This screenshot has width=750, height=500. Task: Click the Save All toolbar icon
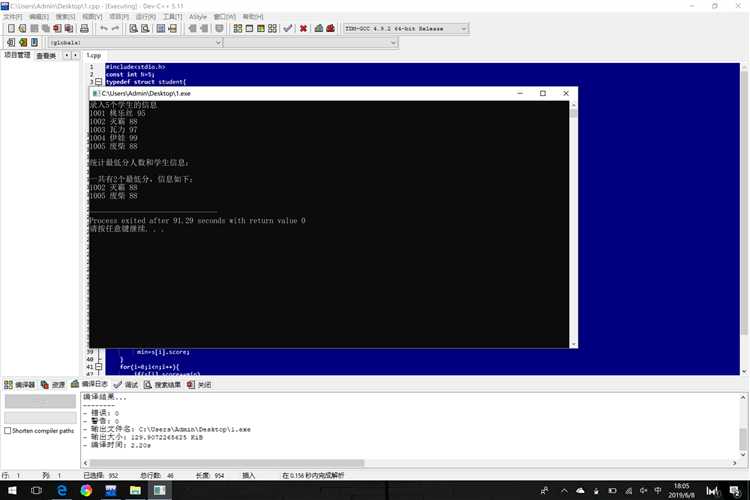tap(45, 29)
